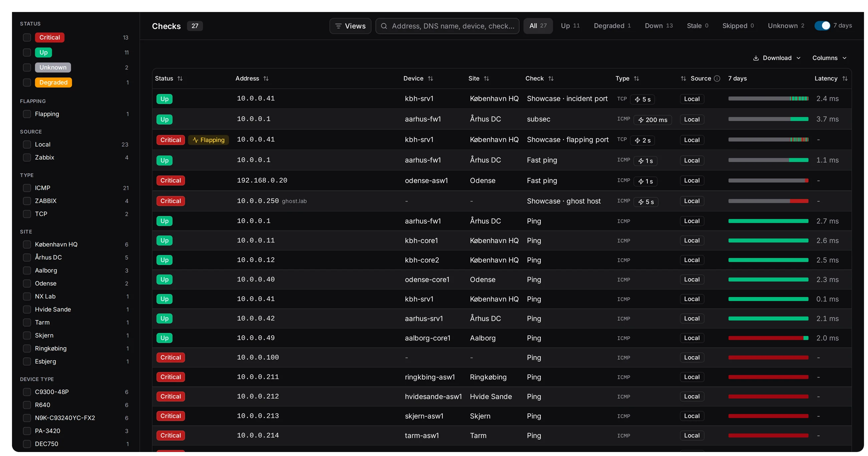Check the Critical status filter
868x456 pixels.
(x=27, y=37)
